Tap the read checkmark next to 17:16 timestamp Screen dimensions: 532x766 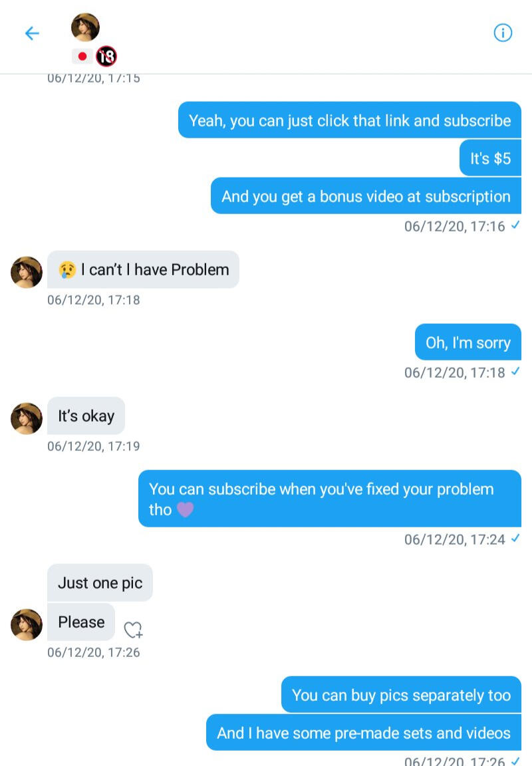pos(515,226)
